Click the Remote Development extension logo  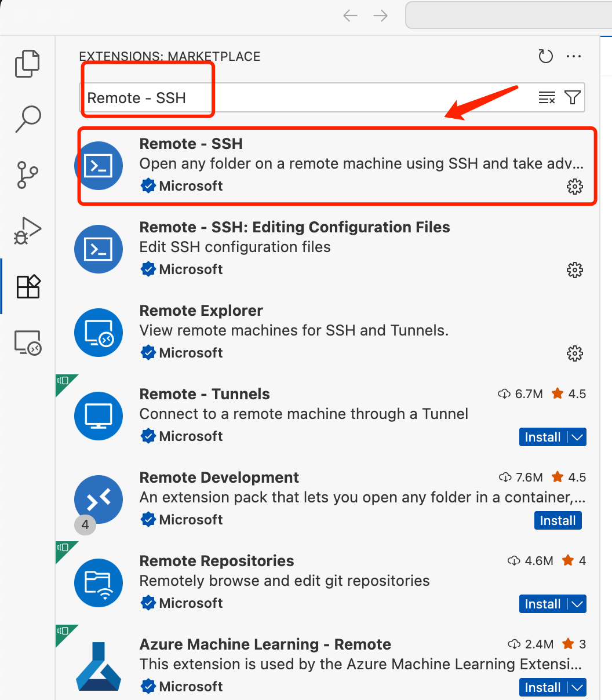(x=99, y=500)
